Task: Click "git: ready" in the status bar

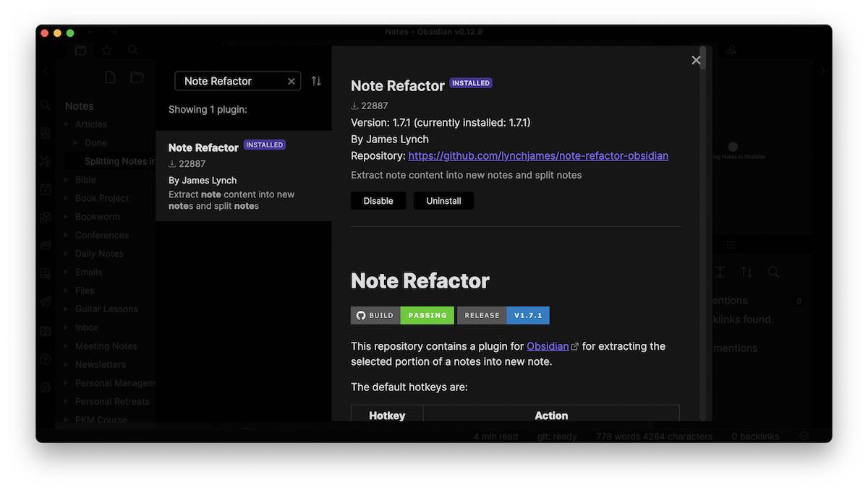Action: tap(557, 437)
